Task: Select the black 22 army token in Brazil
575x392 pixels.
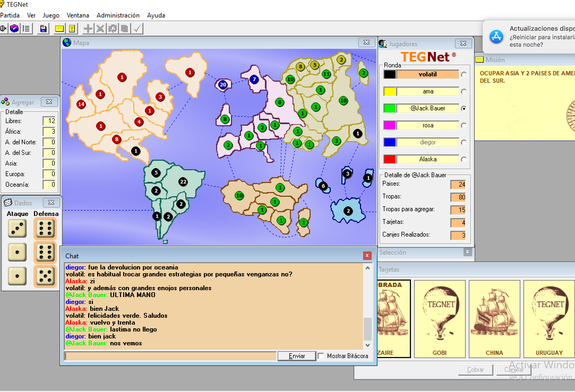Action: 183,182
